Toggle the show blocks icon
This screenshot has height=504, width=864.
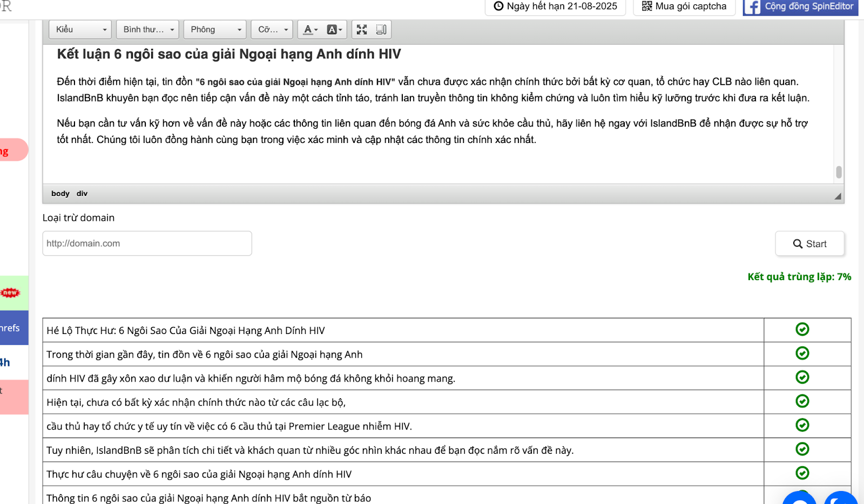[x=381, y=30]
